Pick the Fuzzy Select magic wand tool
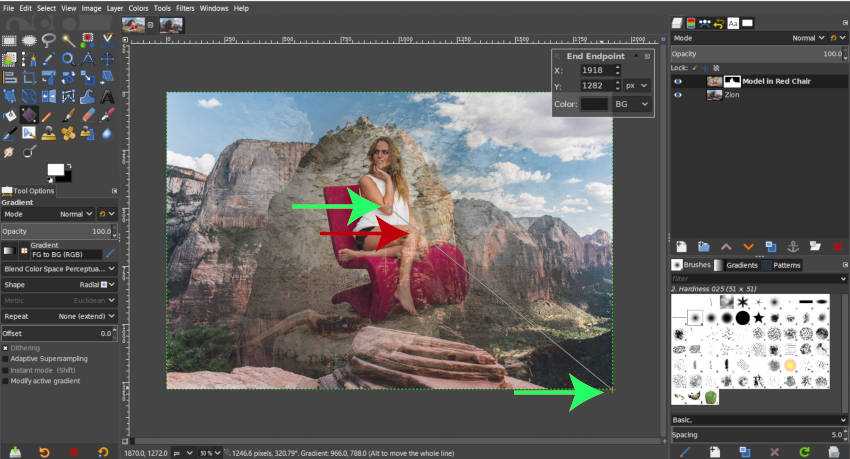The image size is (850, 459). [x=66, y=40]
